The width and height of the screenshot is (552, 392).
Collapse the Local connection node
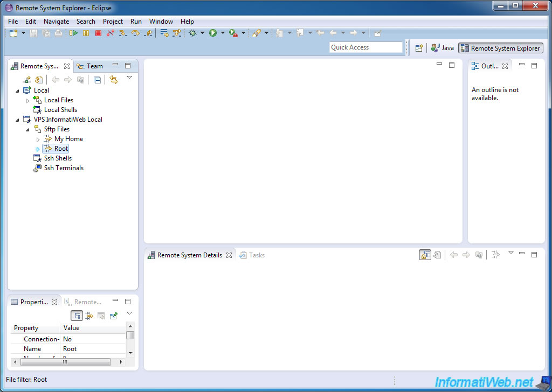(18, 91)
